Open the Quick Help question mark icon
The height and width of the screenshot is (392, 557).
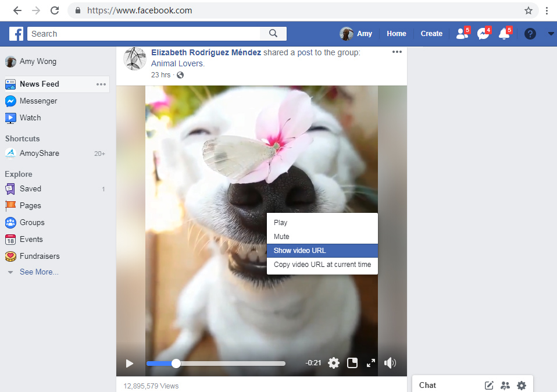(x=530, y=34)
